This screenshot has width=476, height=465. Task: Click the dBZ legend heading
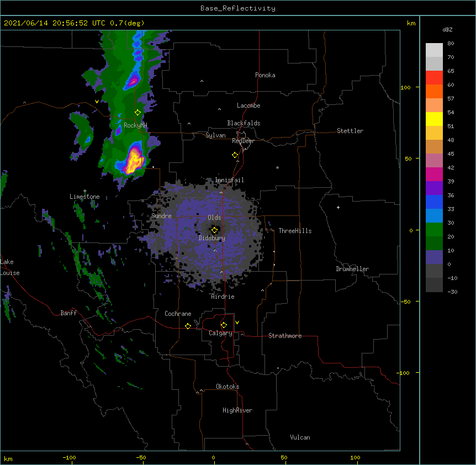click(447, 29)
